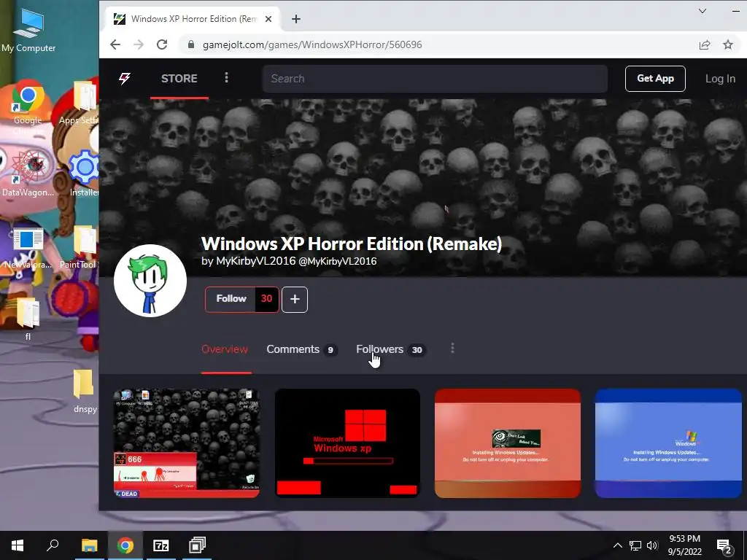
Task: Go back with the browser back arrow
Action: click(x=115, y=44)
